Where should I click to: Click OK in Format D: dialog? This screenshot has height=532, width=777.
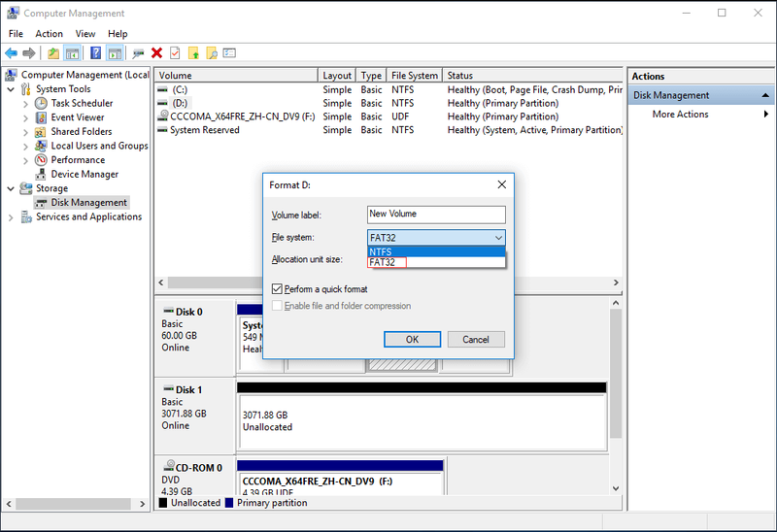[412, 340]
